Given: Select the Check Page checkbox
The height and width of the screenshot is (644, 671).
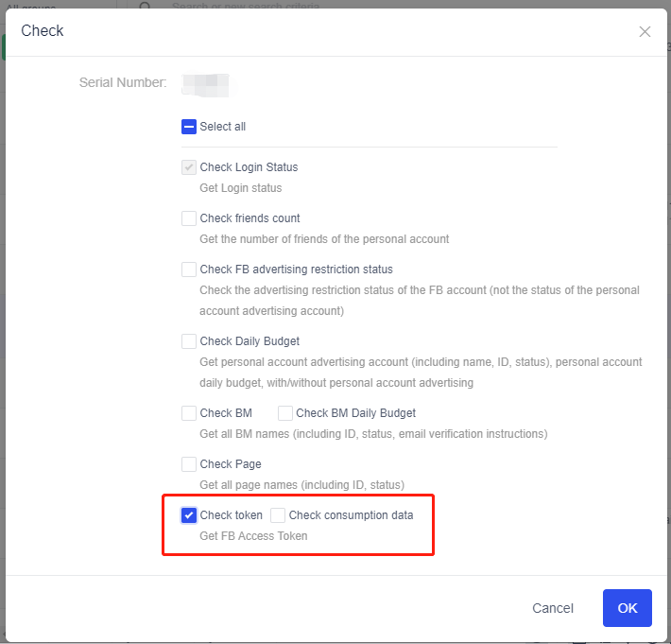Looking at the screenshot, I should pyautogui.click(x=189, y=464).
